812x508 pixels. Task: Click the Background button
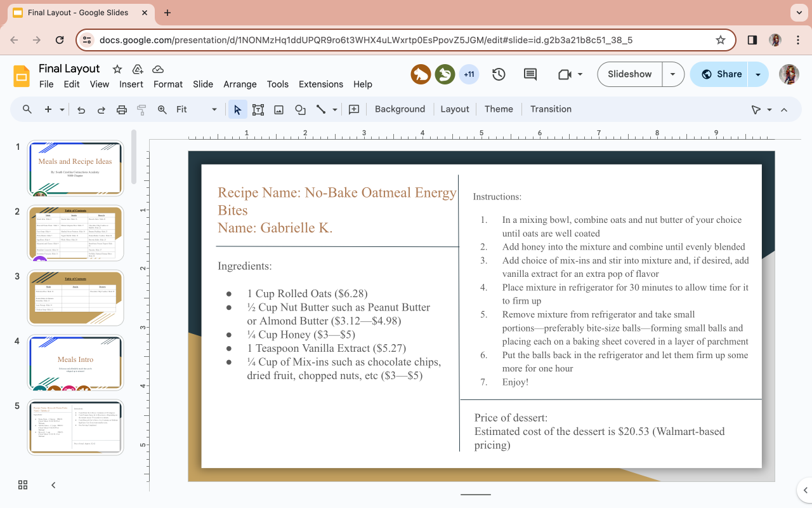(x=400, y=109)
